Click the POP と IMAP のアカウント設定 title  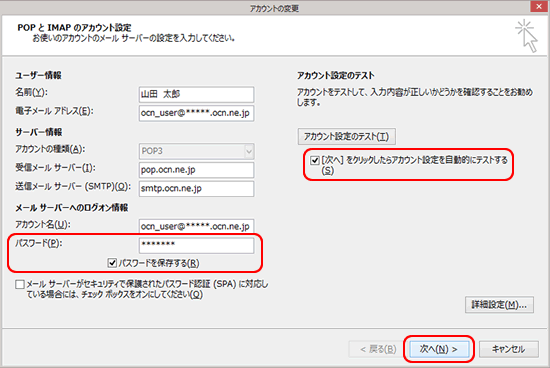pyautogui.click(x=74, y=27)
